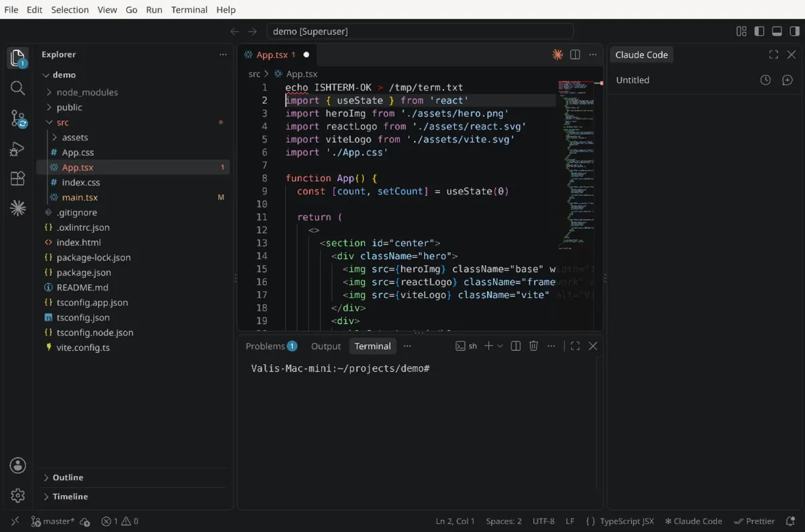The image size is (805, 532).
Task: Select the Claude Code panel tab
Action: click(641, 55)
